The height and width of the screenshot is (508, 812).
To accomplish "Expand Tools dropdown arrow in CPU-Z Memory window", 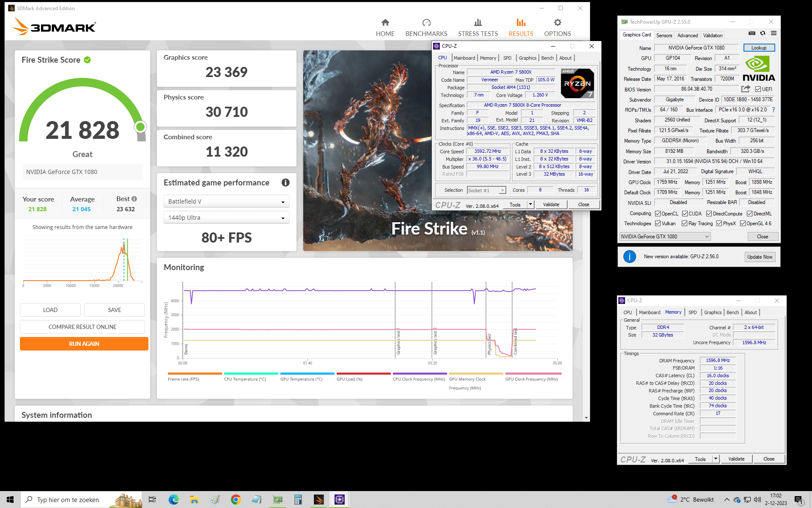I will point(716,459).
